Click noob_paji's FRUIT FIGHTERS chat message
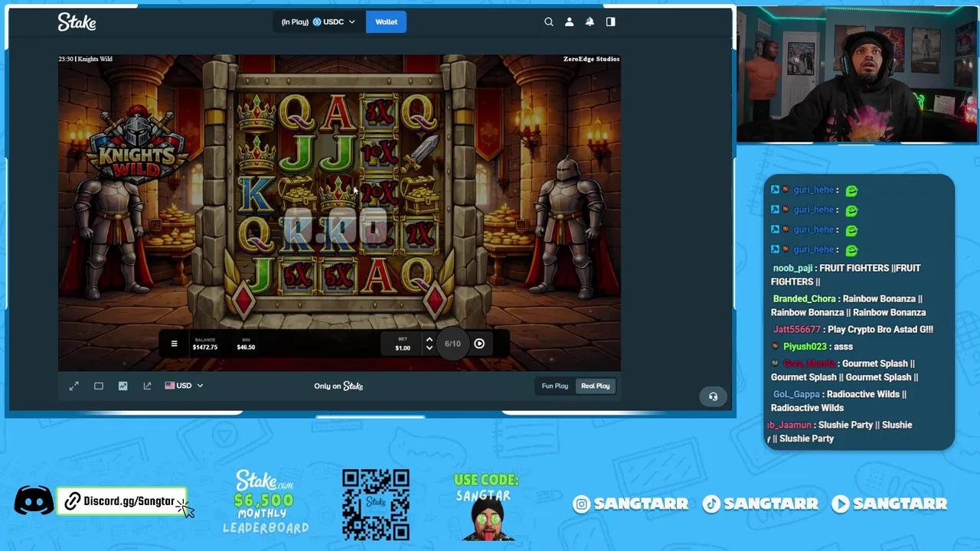980x551 pixels. [x=847, y=275]
